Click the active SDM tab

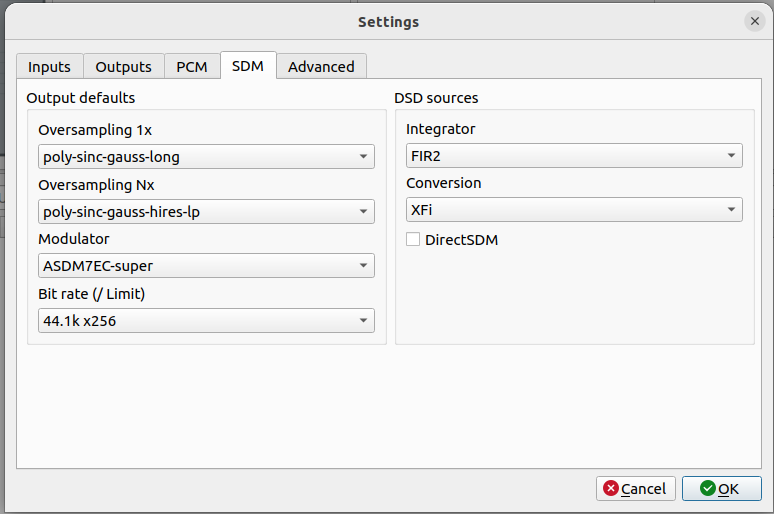247,66
